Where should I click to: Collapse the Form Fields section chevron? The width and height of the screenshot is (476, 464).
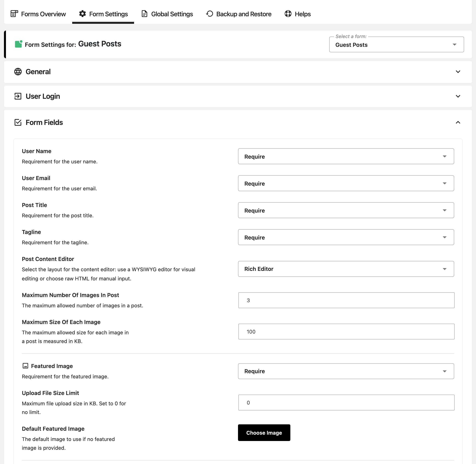pyautogui.click(x=458, y=122)
